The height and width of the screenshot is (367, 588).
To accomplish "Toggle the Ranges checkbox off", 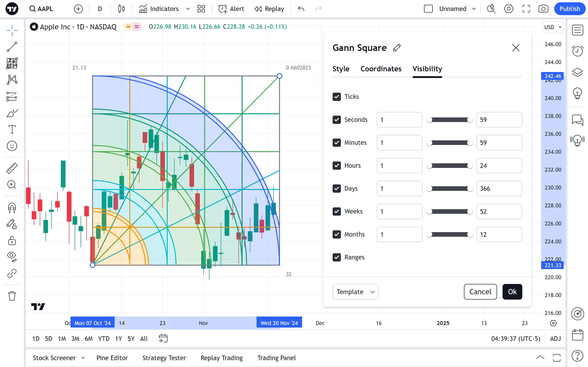I will [x=336, y=257].
